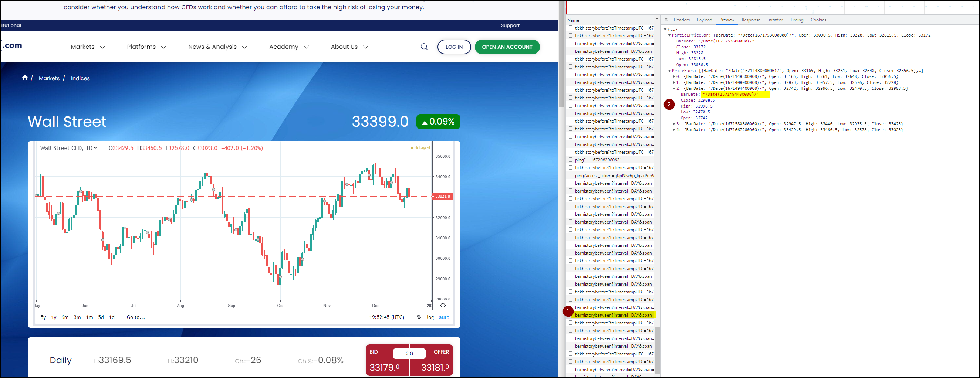Screen dimensions: 980x378
Task: Click the search magnifier icon
Action: tap(424, 47)
